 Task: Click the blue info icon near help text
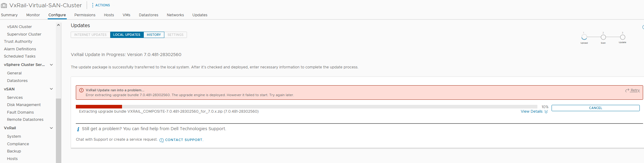[78, 129]
